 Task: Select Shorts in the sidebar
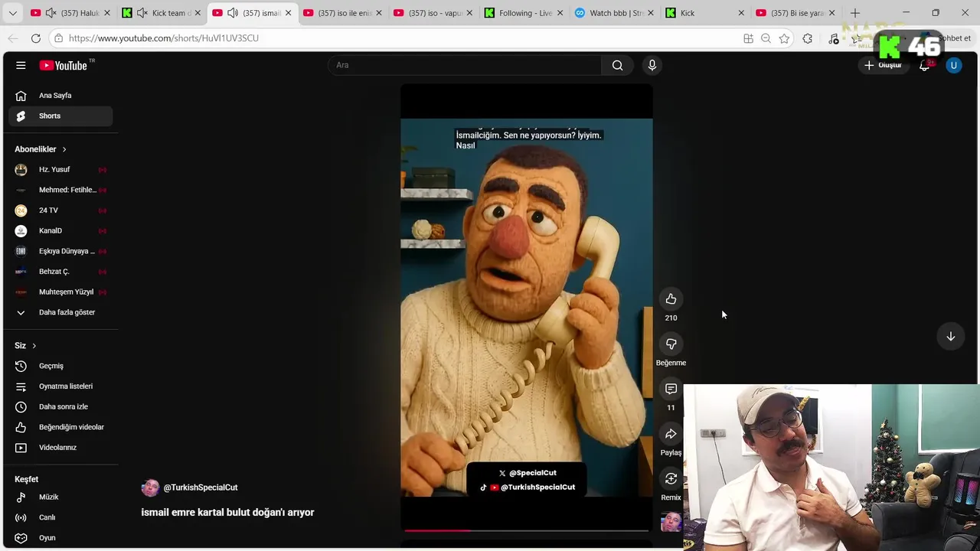[x=61, y=116]
